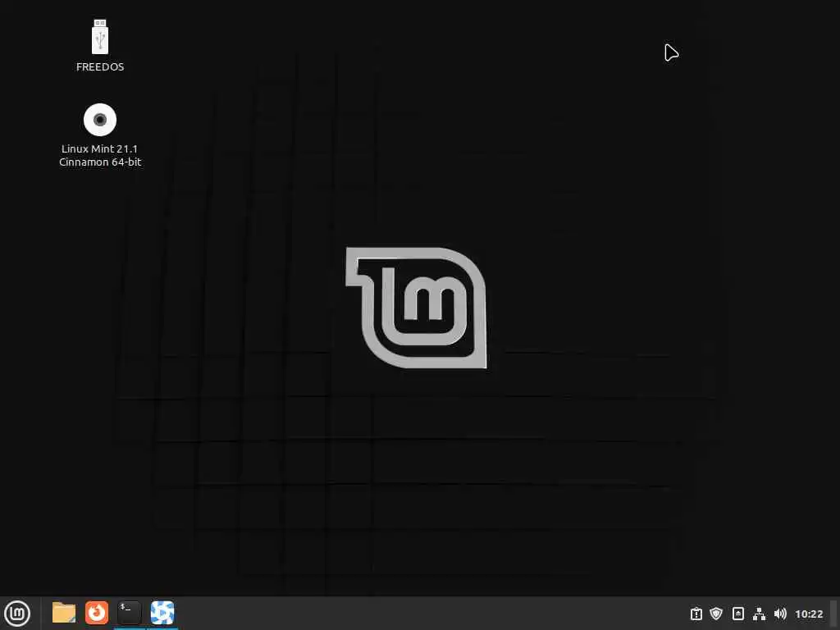
Task: Open the sound volume tray icon
Action: pyautogui.click(x=780, y=614)
